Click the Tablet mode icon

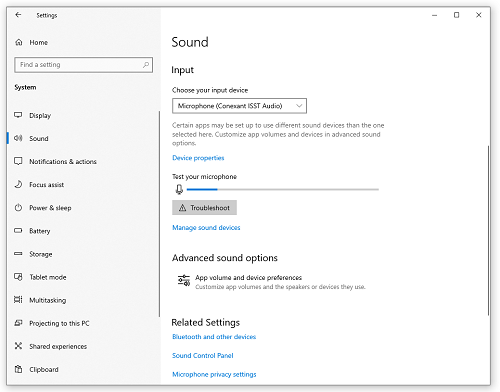coord(18,277)
